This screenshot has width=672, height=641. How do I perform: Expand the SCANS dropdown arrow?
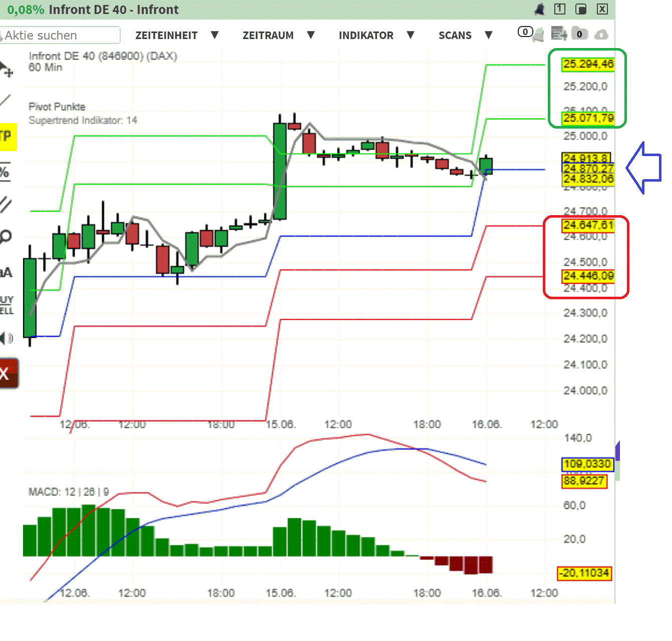click(488, 35)
